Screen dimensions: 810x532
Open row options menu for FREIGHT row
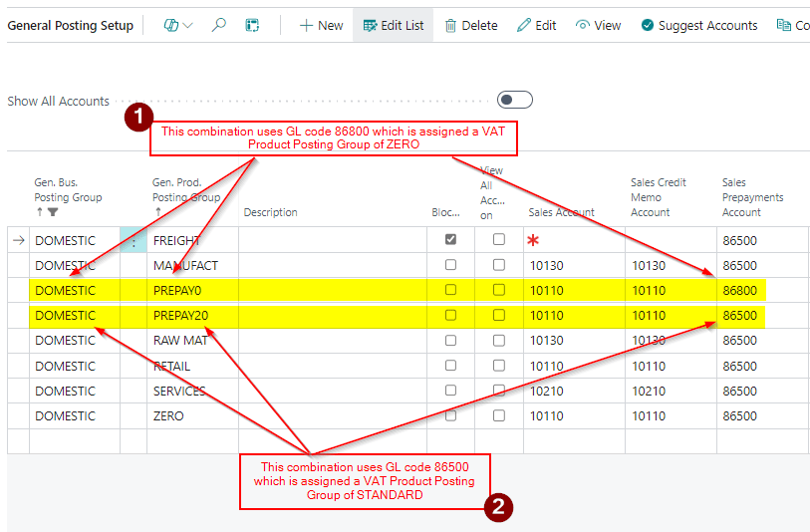point(134,240)
